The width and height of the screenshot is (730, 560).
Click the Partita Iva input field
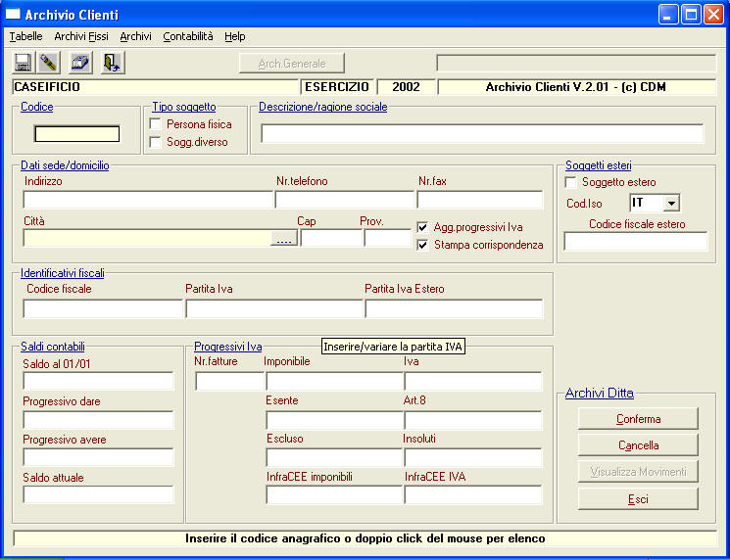click(274, 308)
